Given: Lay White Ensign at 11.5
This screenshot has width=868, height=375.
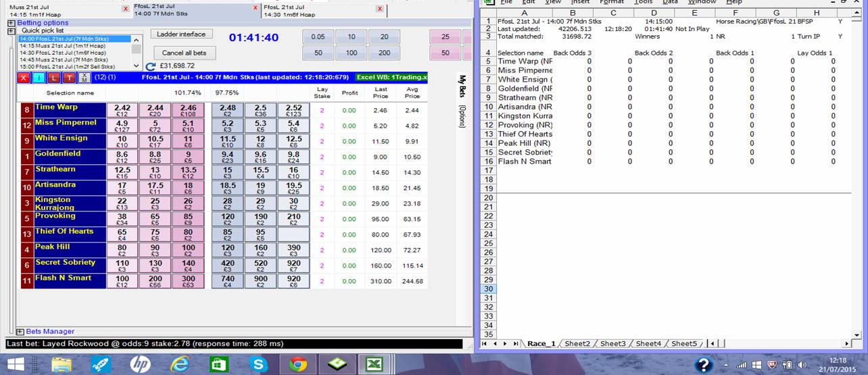Looking at the screenshot, I should pos(227,141).
